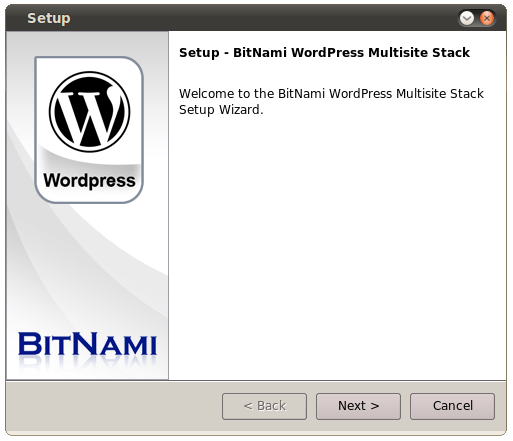513x441 pixels.
Task: Click the 'Setup' title bar text
Action: 49,18
